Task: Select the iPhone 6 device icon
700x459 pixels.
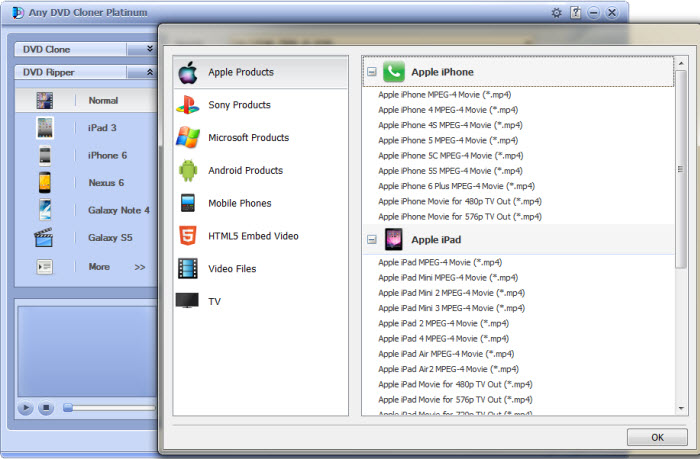Action: point(45,155)
